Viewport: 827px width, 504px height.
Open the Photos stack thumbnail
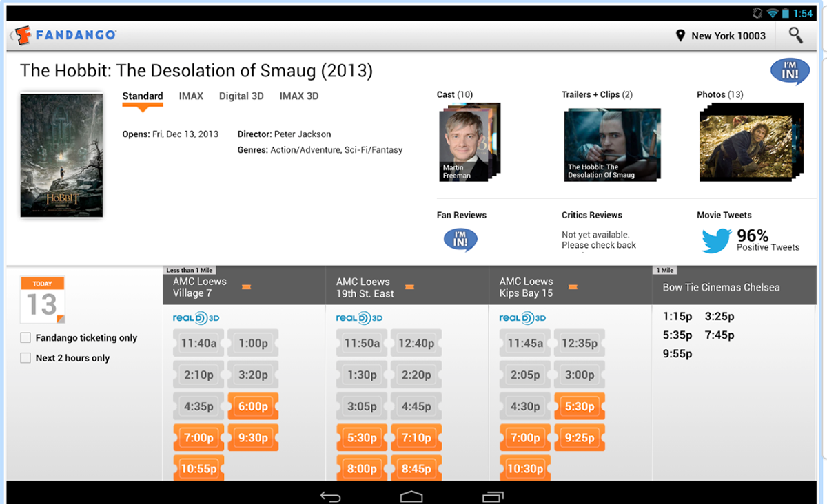click(751, 143)
